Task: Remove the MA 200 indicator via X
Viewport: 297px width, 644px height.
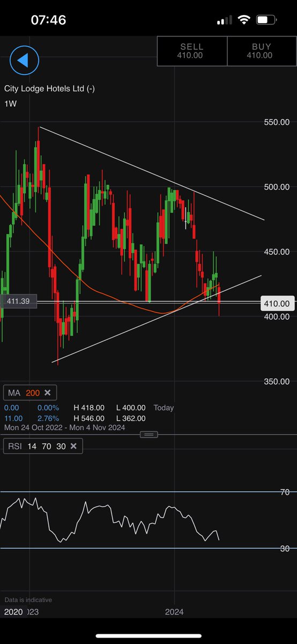Action: 47,393
